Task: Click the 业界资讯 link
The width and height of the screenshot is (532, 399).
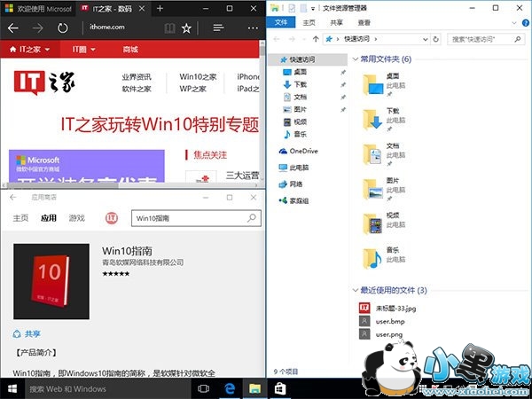Action: pyautogui.click(x=137, y=77)
